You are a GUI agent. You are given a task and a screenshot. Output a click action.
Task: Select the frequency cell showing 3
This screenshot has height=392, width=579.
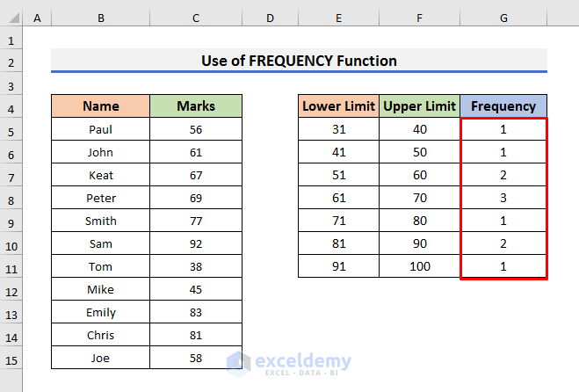pos(503,198)
